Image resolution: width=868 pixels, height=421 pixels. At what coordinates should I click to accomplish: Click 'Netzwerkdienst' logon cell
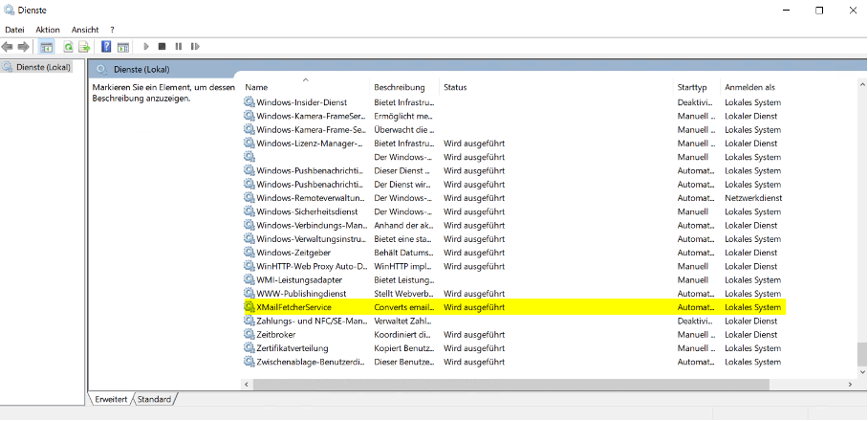[x=753, y=198]
